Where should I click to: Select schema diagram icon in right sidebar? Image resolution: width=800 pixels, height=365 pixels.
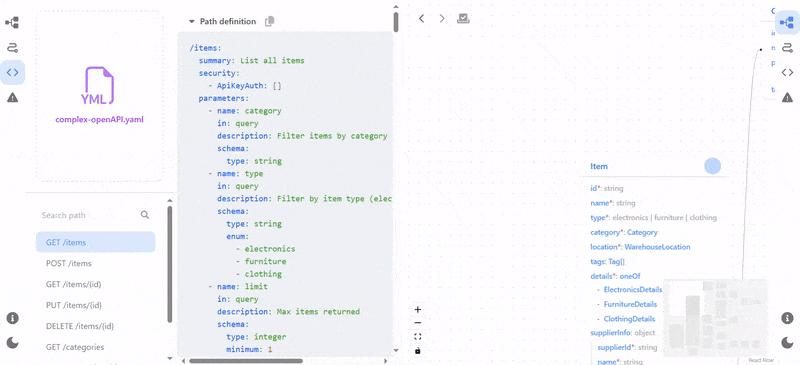[787, 22]
